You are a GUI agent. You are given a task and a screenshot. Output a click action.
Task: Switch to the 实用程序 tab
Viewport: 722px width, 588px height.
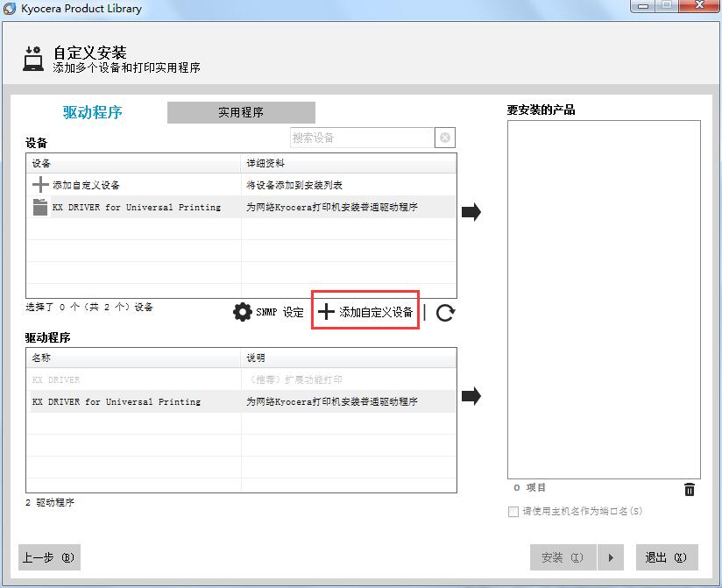pos(241,112)
